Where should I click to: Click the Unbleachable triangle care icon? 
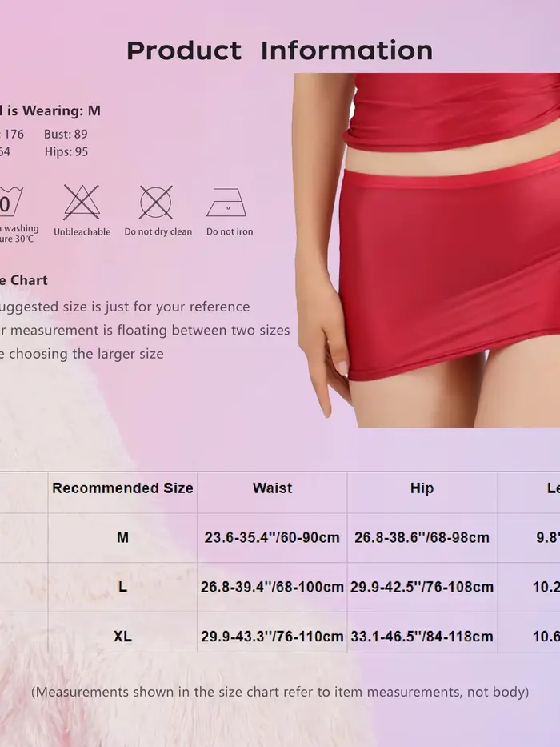[x=82, y=203]
